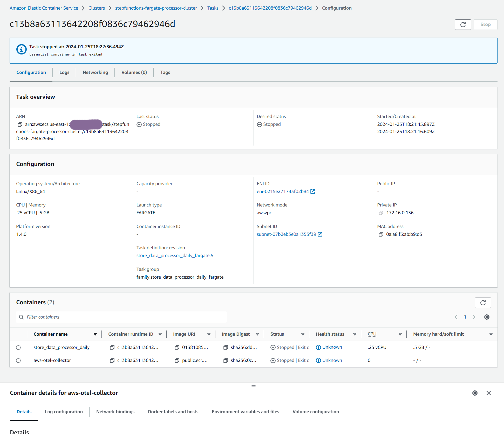Copy image URI of aws-otel-collector
This screenshot has width=504, height=434.
(x=177, y=361)
